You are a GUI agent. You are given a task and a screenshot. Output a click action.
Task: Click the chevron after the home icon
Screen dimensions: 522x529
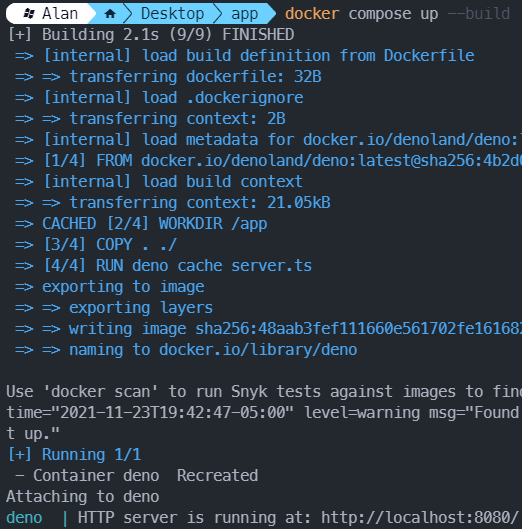[x=128, y=14]
